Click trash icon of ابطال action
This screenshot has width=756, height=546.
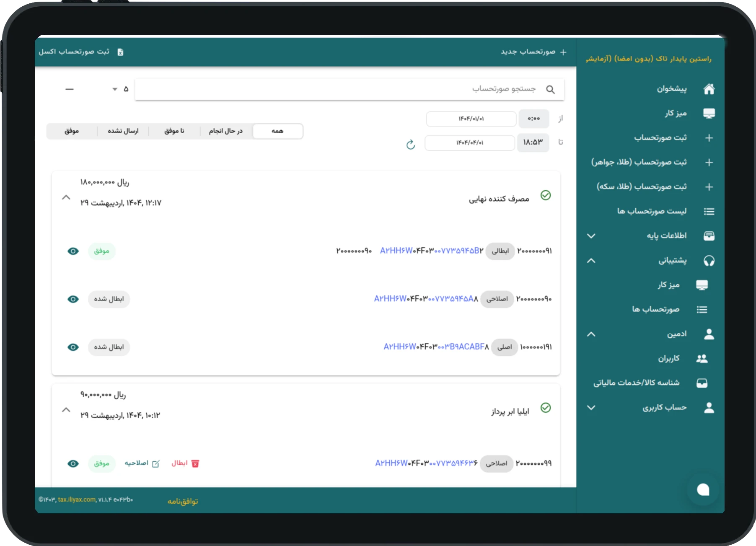pyautogui.click(x=195, y=463)
